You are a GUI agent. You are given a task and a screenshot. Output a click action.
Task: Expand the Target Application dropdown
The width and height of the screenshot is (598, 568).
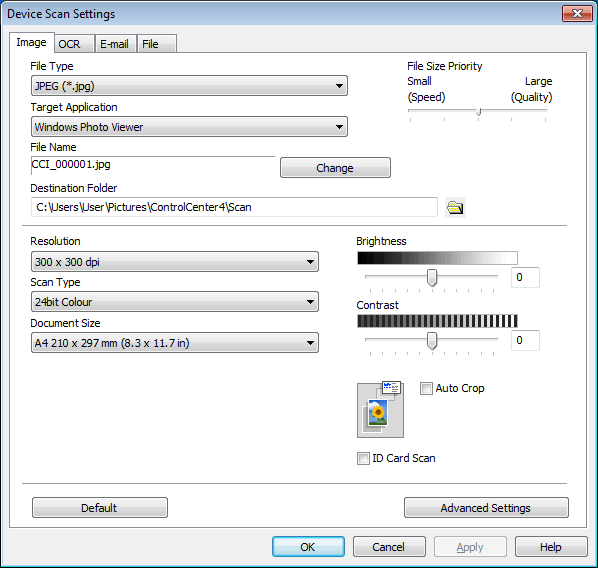coord(189,127)
